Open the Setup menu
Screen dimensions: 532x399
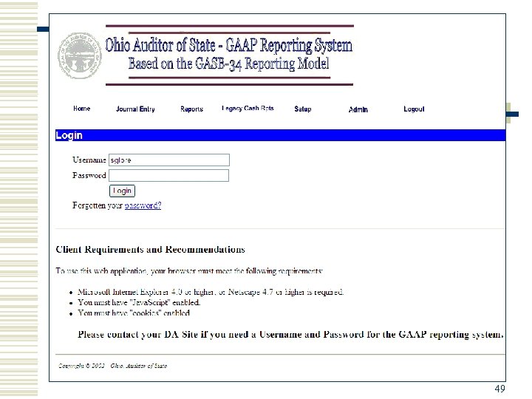tap(303, 109)
